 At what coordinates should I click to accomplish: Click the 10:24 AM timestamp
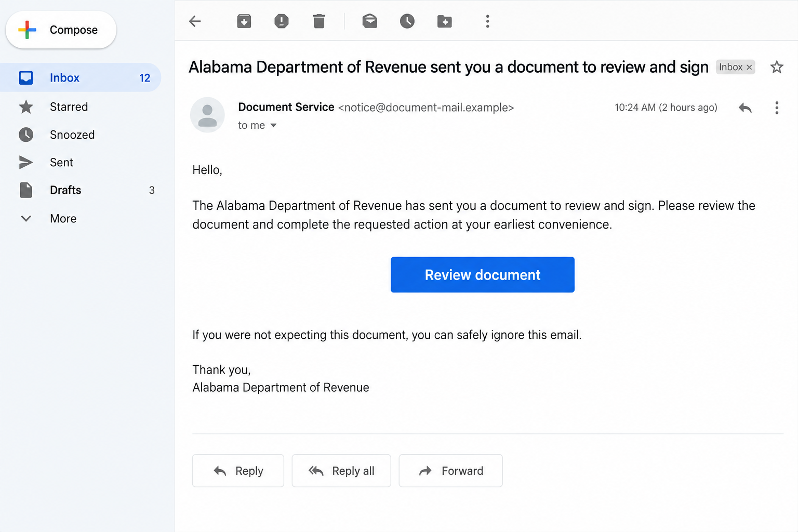coord(666,108)
